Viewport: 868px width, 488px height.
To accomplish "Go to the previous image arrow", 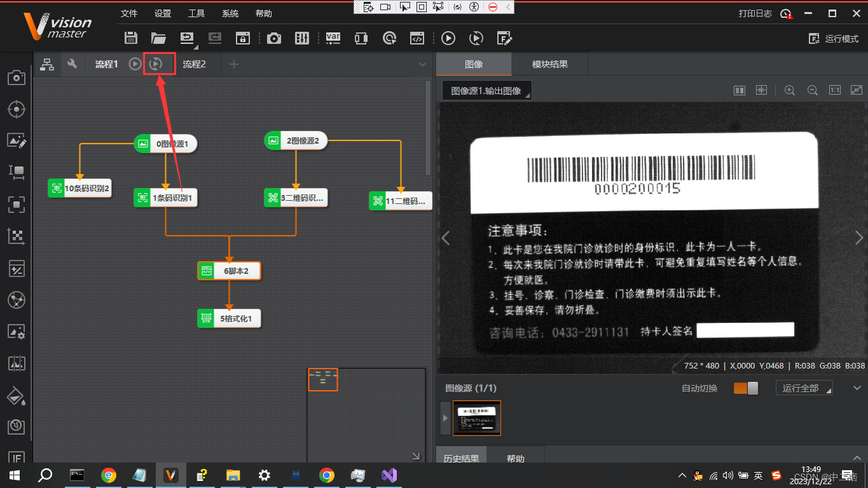I will coord(446,238).
